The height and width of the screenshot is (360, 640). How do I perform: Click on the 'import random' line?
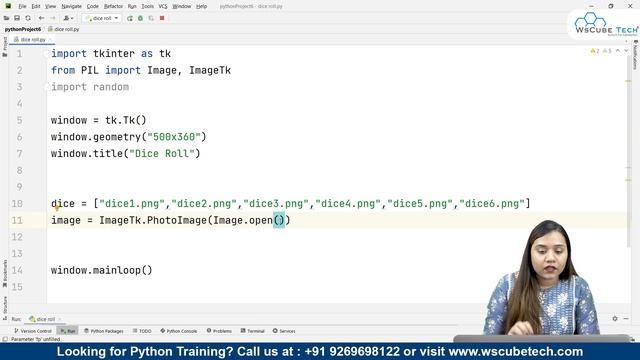(90, 87)
